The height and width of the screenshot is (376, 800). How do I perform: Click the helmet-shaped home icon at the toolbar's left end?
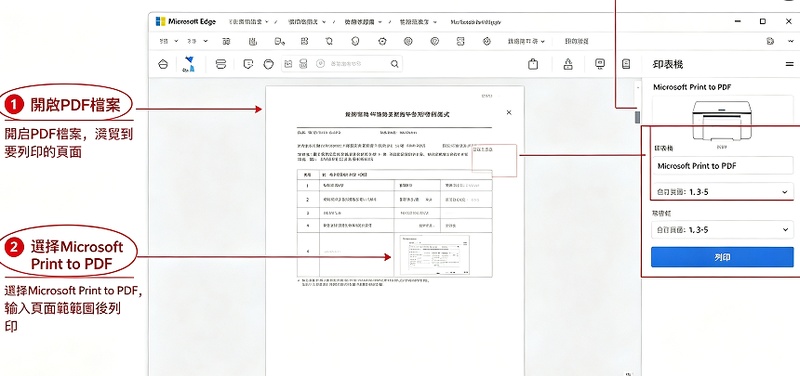click(163, 64)
